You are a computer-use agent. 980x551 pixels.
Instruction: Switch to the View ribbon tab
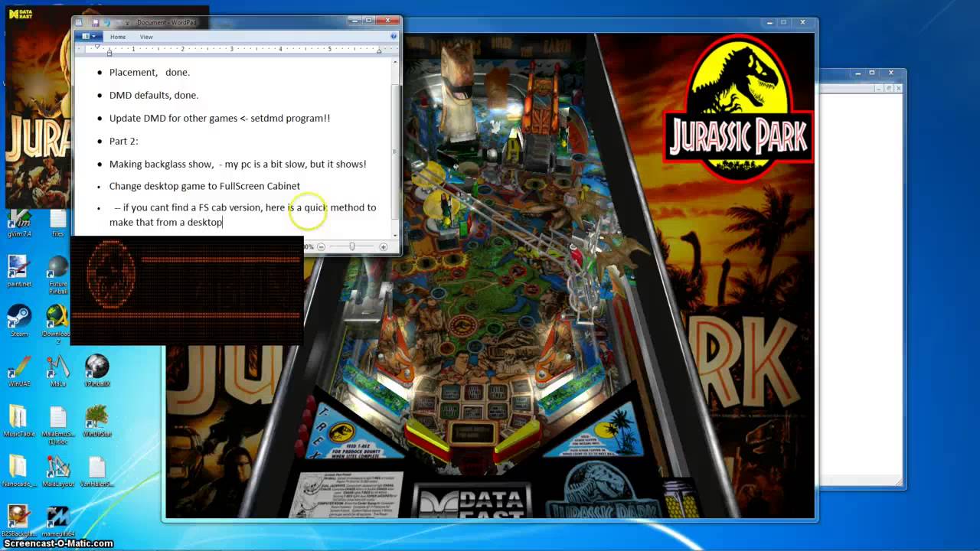pos(146,37)
